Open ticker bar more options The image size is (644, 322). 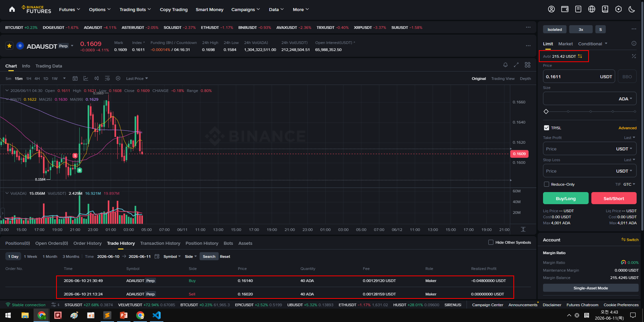tap(528, 27)
